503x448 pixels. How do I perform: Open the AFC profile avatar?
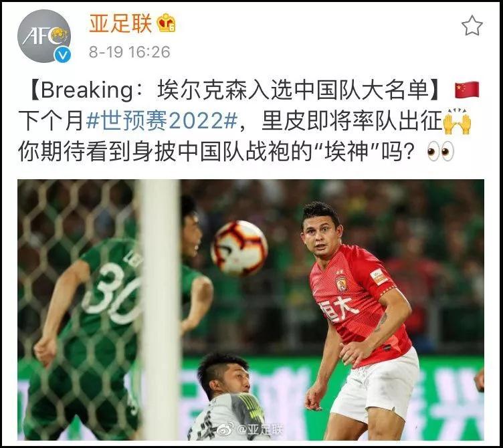pos(44,36)
